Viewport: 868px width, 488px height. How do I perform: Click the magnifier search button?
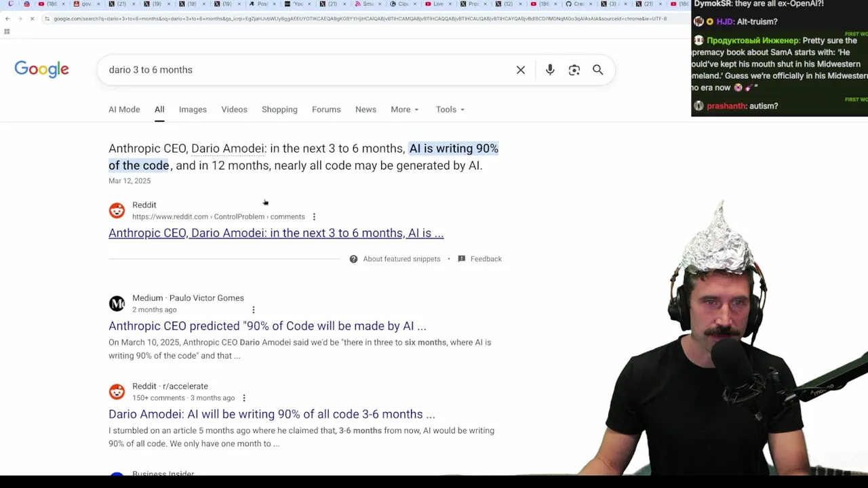coord(598,70)
